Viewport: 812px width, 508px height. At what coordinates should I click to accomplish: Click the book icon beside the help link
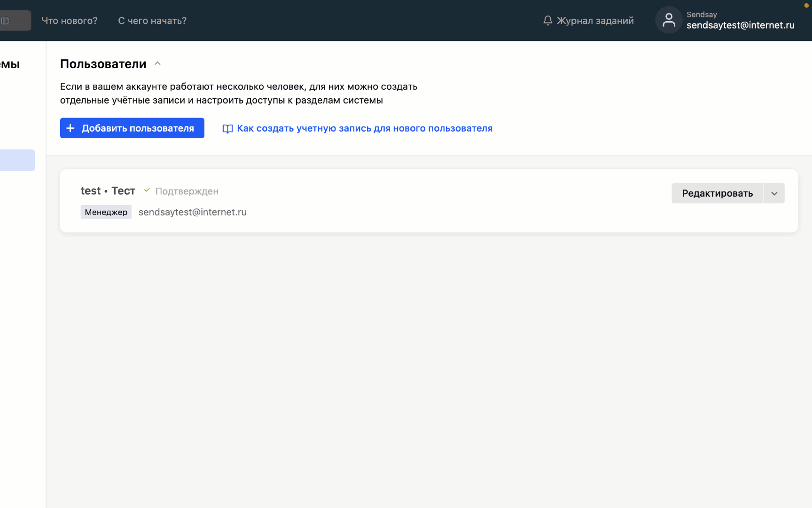pyautogui.click(x=227, y=128)
